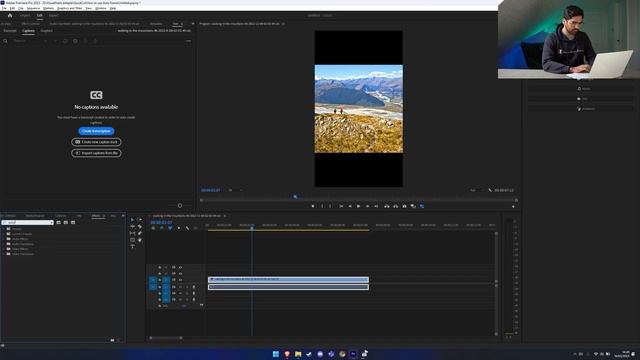Select the Selection tool
The width and height of the screenshot is (640, 360).
tap(132, 220)
